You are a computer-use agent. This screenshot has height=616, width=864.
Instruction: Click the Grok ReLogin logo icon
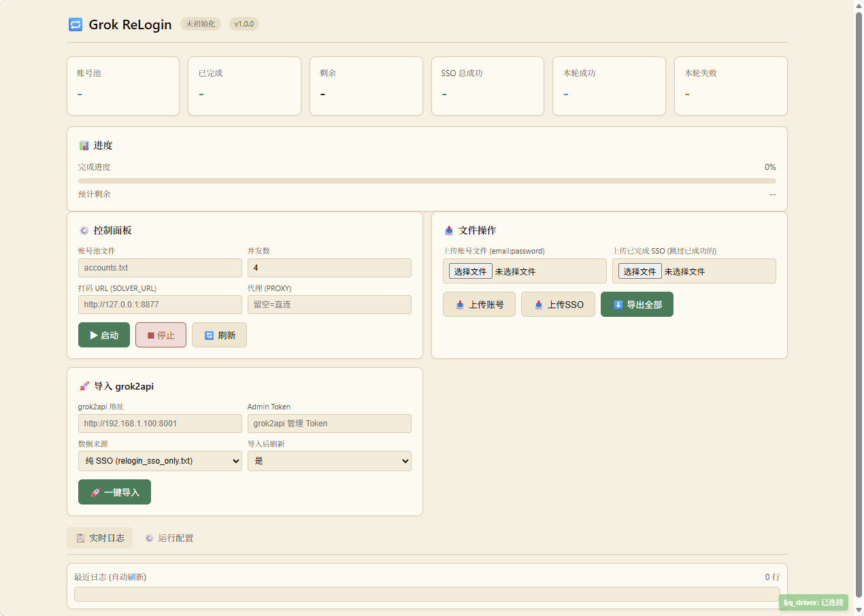tap(76, 24)
